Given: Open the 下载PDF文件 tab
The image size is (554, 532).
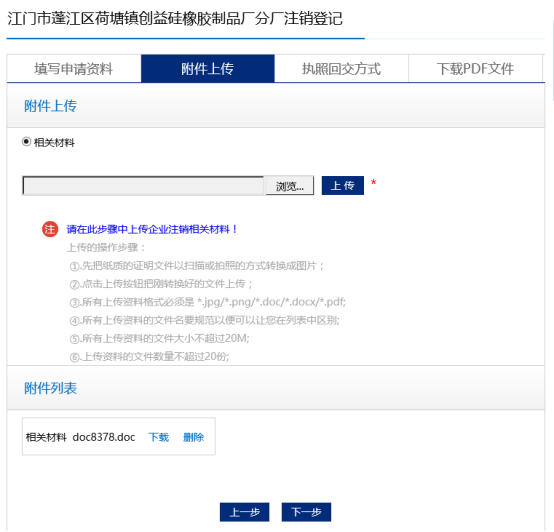Looking at the screenshot, I should click(475, 69).
